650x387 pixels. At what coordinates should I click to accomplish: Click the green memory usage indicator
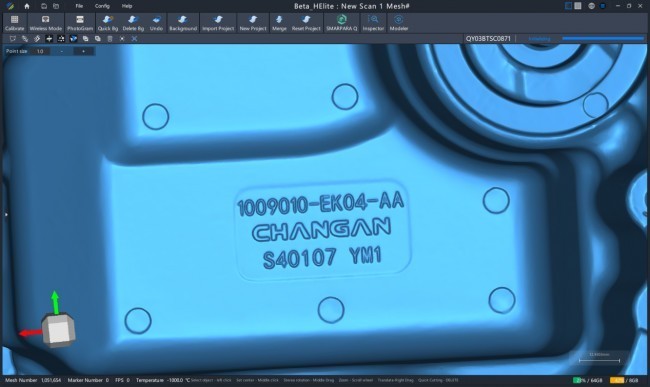587,380
